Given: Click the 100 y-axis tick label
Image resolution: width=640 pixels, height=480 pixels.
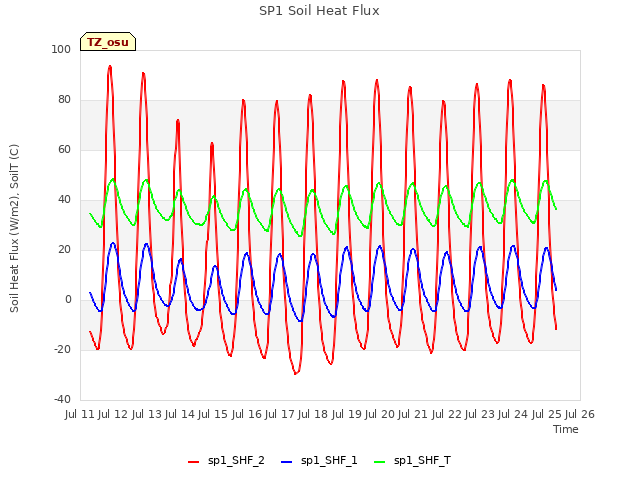Looking at the screenshot, I should 61,49.
